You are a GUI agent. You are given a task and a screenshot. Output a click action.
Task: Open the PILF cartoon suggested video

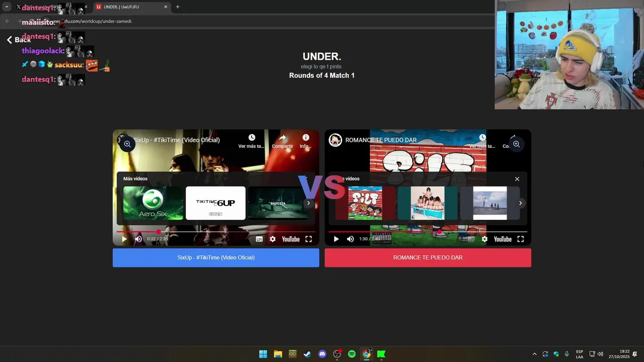tap(365, 203)
